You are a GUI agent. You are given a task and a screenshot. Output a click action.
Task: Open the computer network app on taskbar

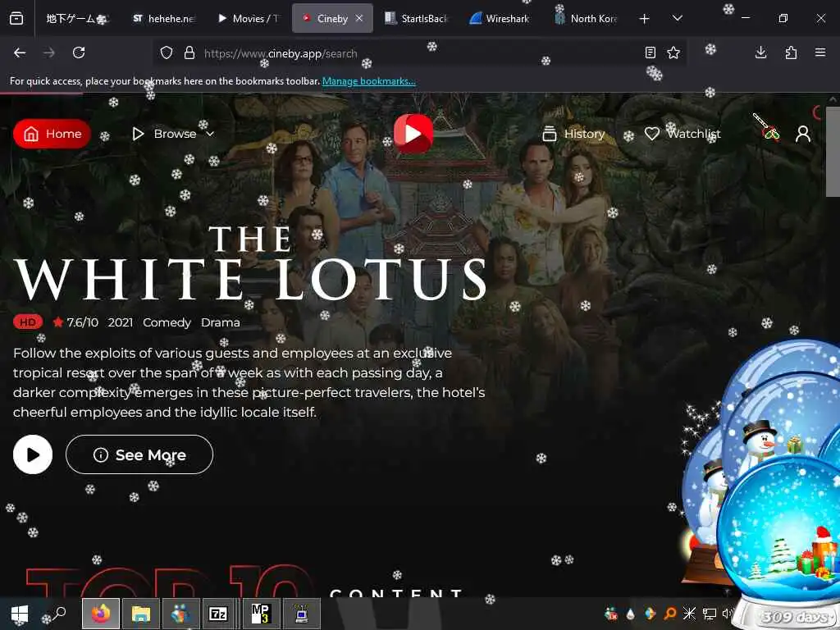click(x=302, y=614)
